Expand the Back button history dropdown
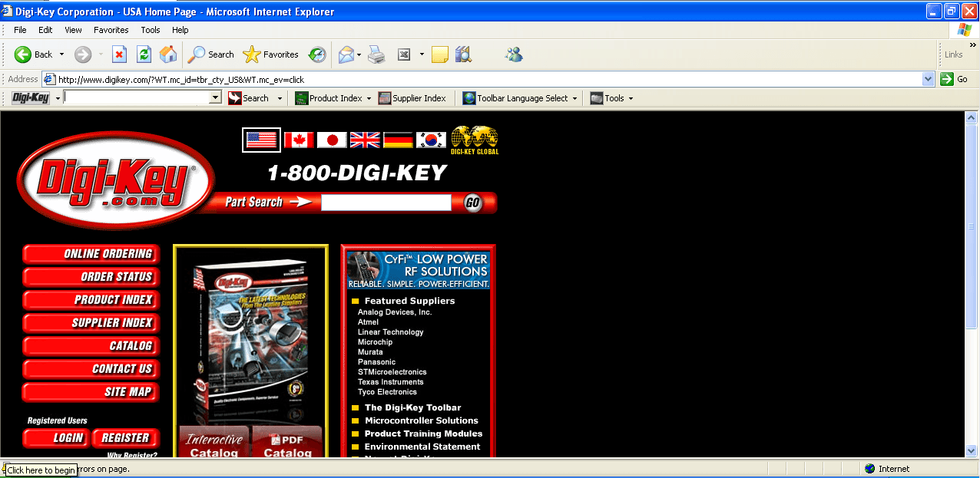Image resolution: width=980 pixels, height=478 pixels. [61, 54]
